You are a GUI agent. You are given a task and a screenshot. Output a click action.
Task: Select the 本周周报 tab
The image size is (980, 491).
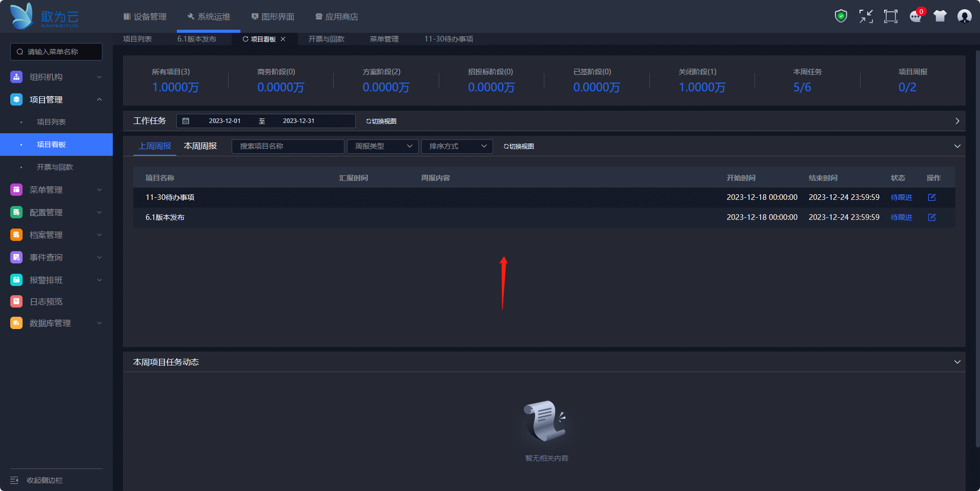[200, 146]
